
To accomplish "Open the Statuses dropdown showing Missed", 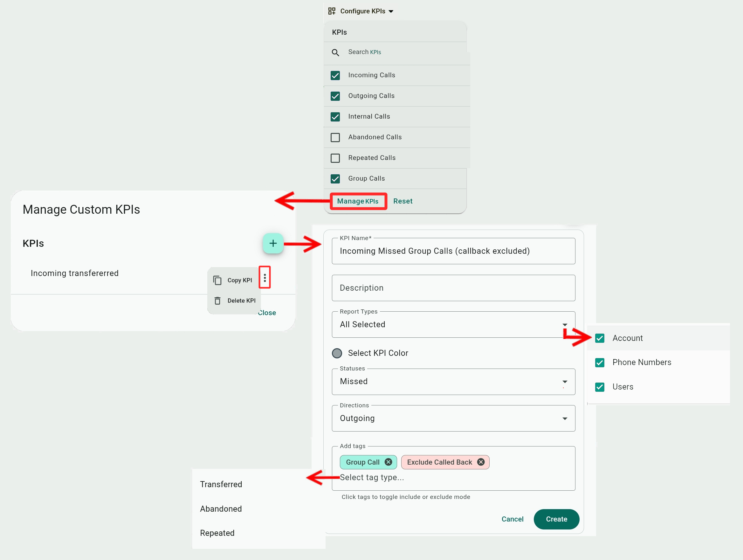I will 565,382.
